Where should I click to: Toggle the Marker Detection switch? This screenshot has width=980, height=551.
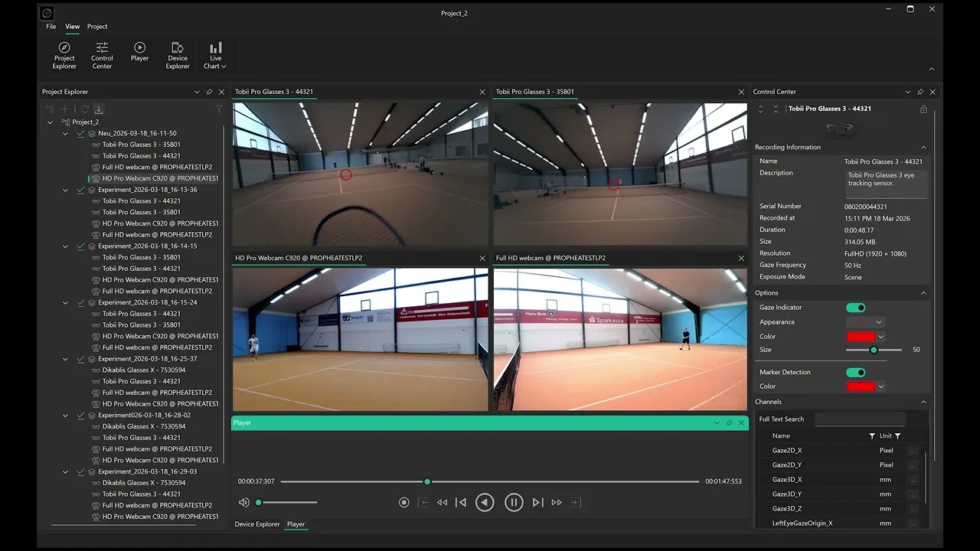pos(855,373)
